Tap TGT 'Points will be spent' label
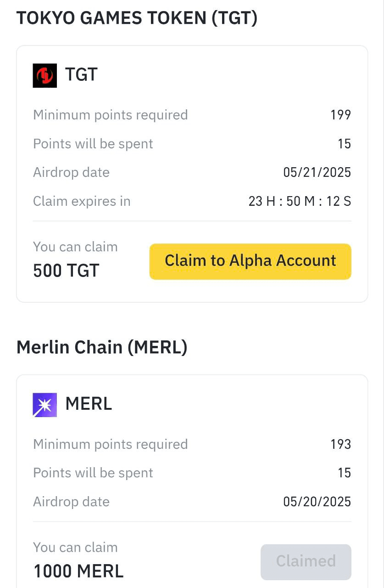Viewport: 384px width, 588px height. (93, 144)
